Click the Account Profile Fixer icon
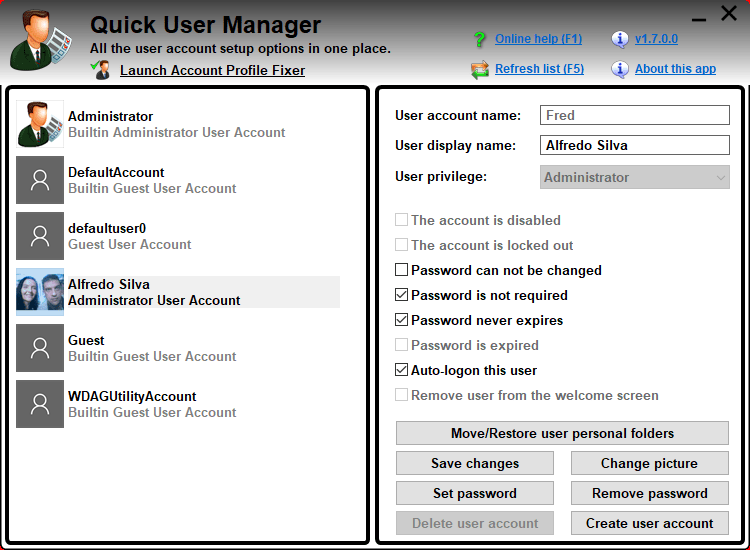Screen dimensions: 750x550 (101, 70)
